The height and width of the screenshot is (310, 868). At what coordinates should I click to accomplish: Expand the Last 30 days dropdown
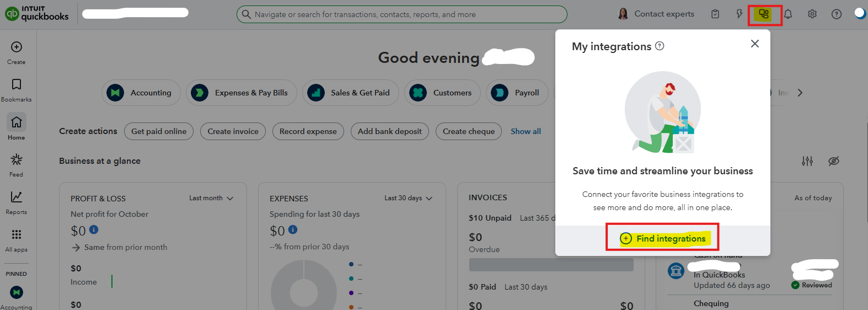click(x=408, y=198)
